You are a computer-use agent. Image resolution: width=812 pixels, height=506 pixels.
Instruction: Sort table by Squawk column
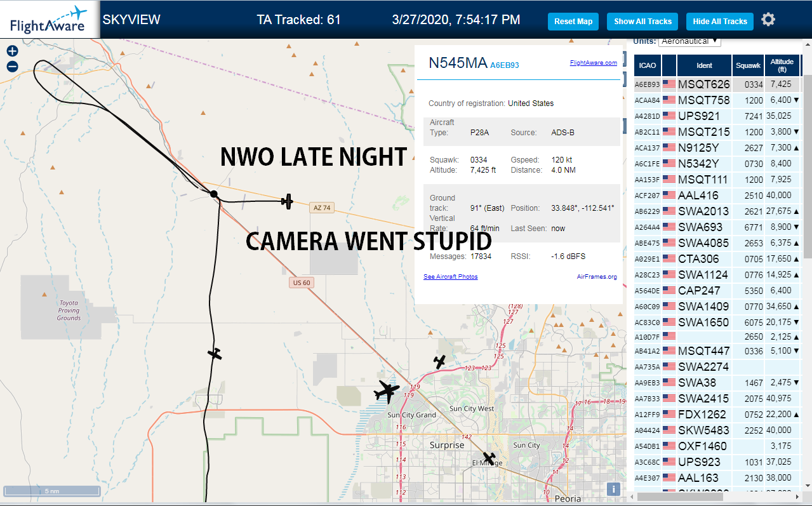coord(749,65)
